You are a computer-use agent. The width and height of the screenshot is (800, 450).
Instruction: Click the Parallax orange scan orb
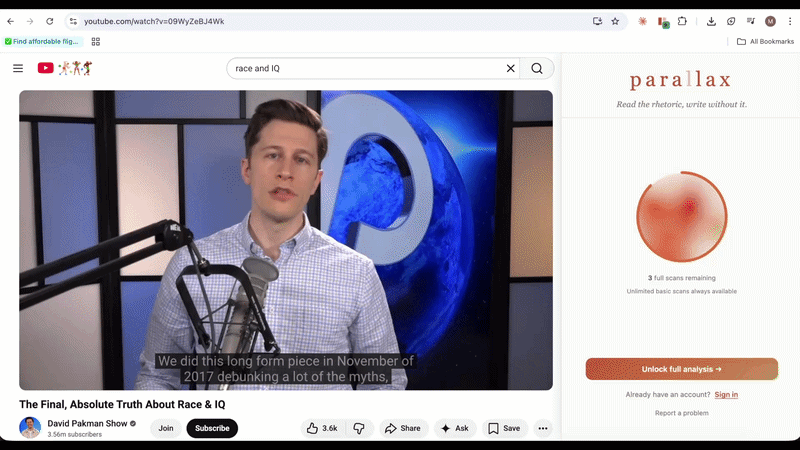coord(682,217)
